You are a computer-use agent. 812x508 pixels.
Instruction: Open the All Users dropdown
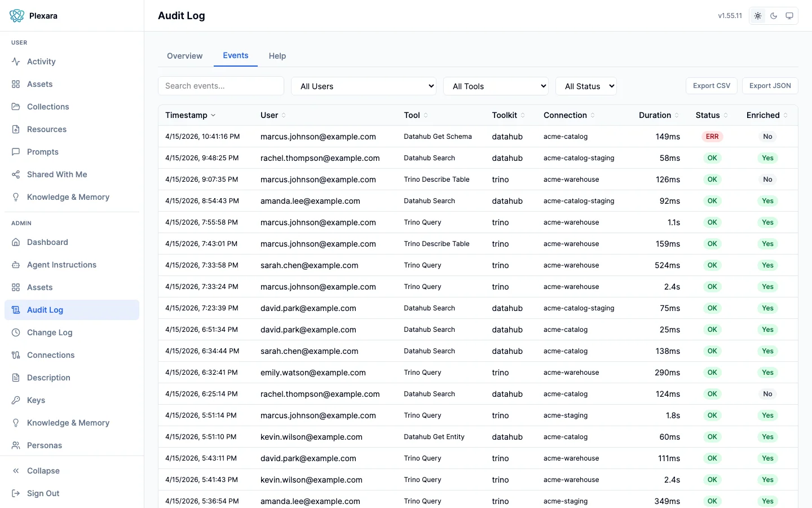(364, 86)
